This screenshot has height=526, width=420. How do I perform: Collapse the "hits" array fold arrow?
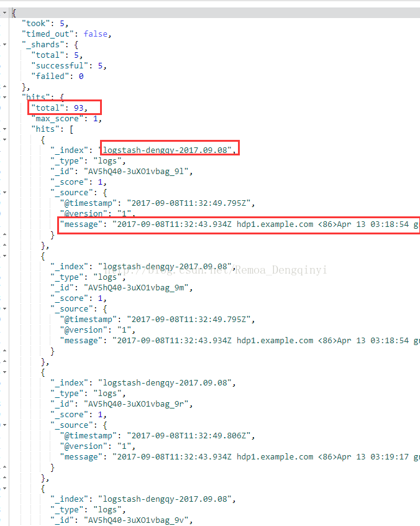5,129
